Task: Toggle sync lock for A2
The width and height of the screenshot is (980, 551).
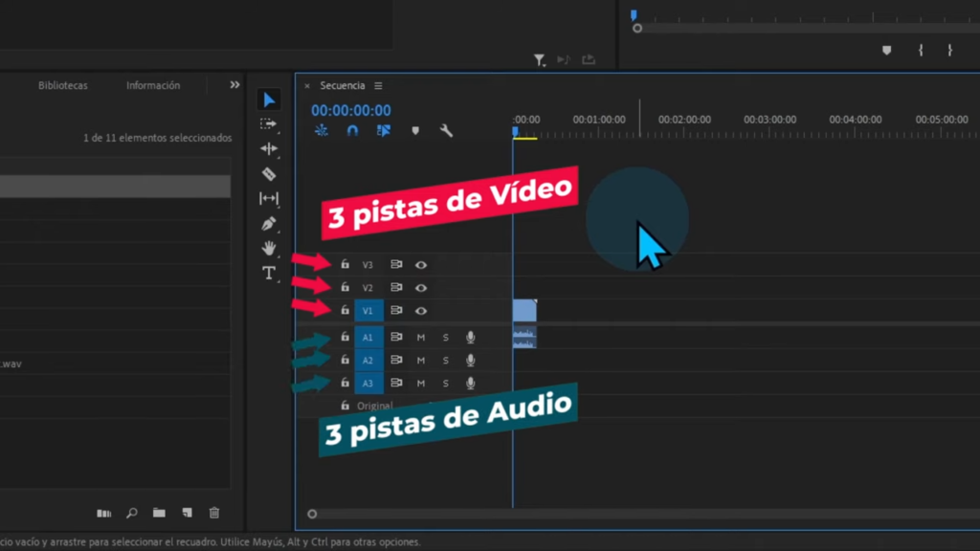Action: 396,360
